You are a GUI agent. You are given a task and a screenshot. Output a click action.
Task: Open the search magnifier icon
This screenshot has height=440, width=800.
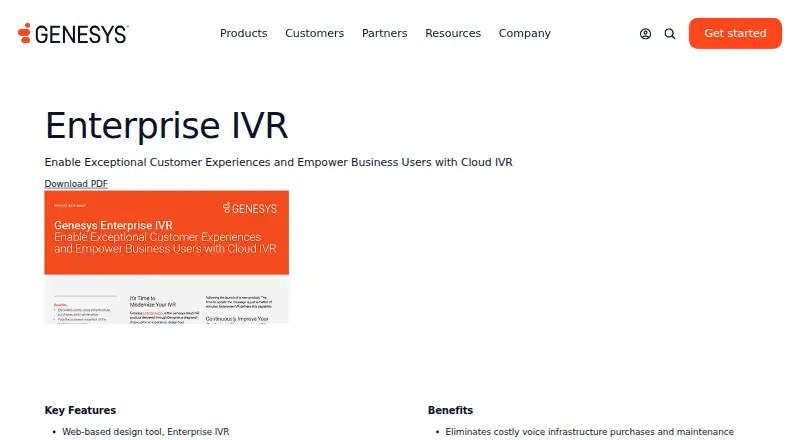pos(669,34)
